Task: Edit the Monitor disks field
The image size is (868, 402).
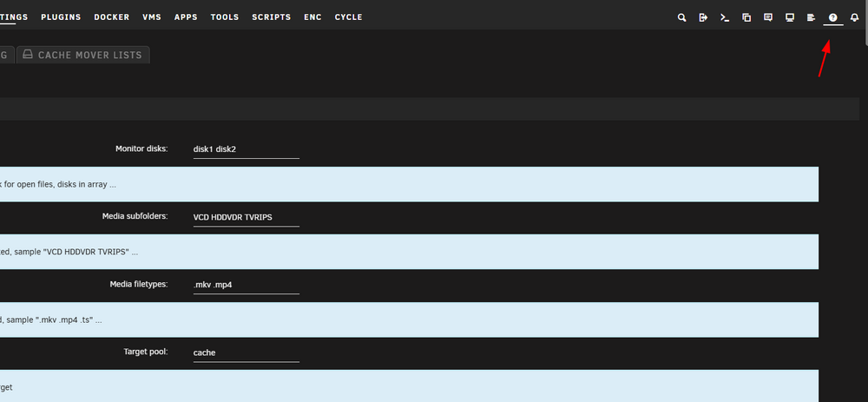Action: coord(247,149)
